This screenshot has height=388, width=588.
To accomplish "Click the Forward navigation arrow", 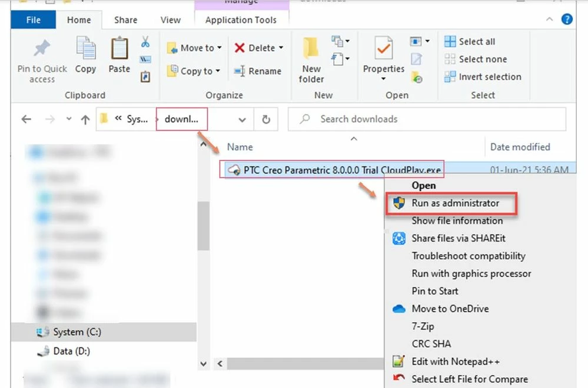I will coord(49,119).
